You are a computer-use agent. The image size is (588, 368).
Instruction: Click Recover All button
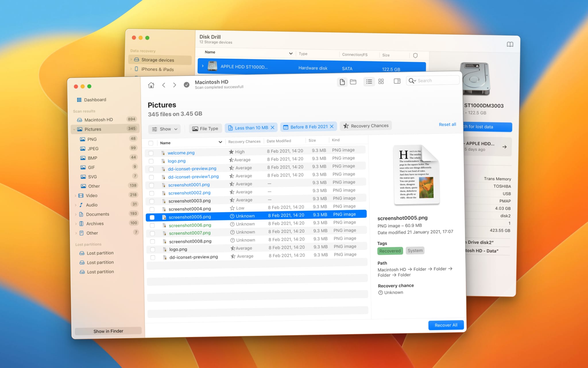[446, 325]
